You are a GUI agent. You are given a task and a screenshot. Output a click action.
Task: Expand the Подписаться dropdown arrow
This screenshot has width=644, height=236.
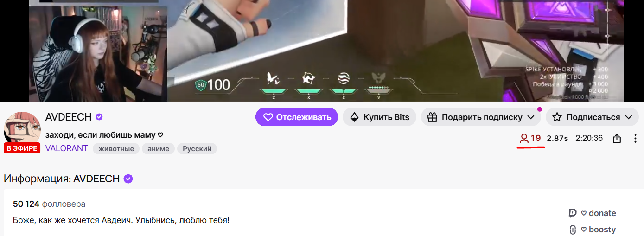(629, 117)
